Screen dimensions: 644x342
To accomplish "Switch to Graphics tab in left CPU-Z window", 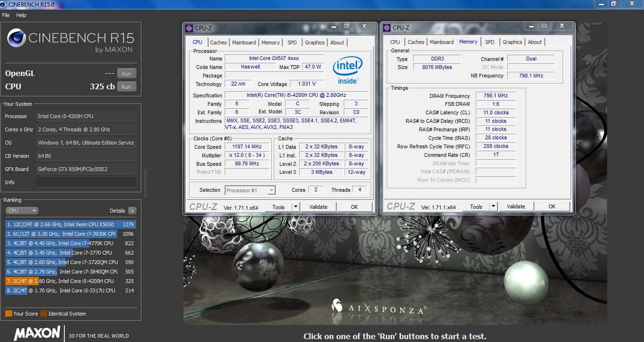I will coord(315,43).
